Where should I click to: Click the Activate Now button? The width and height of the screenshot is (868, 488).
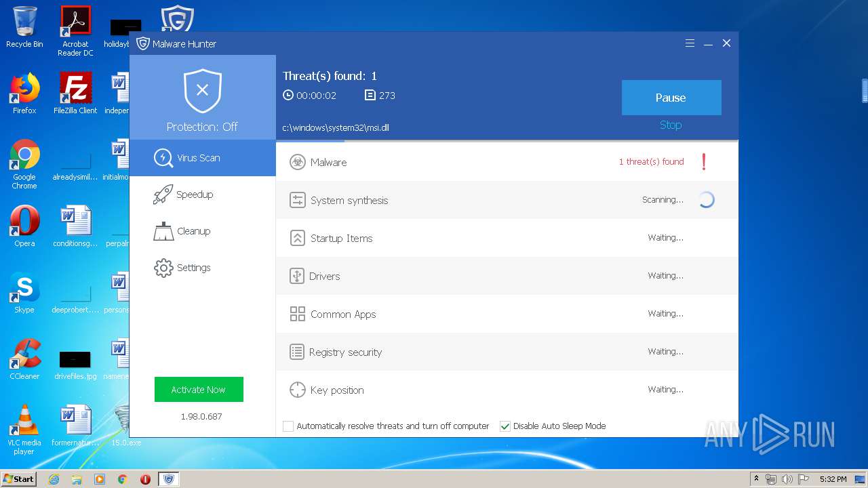(199, 390)
